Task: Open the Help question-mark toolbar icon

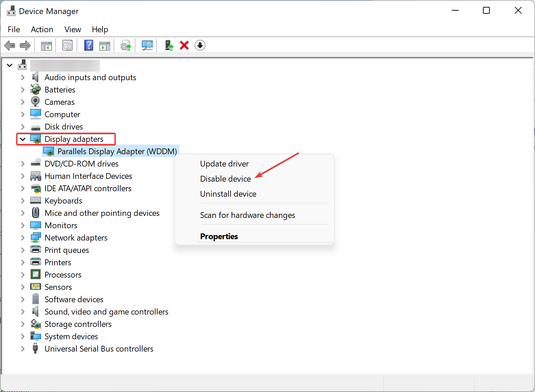Action: [x=89, y=45]
